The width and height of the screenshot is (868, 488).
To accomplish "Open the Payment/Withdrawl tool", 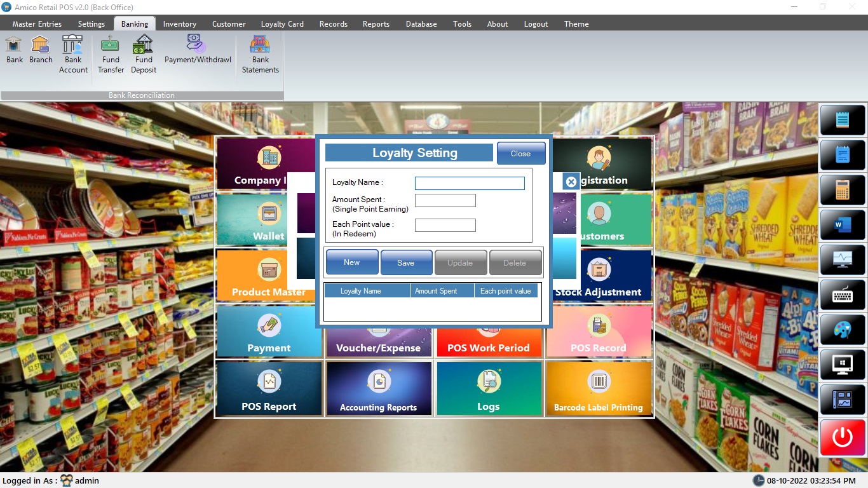I will [198, 50].
